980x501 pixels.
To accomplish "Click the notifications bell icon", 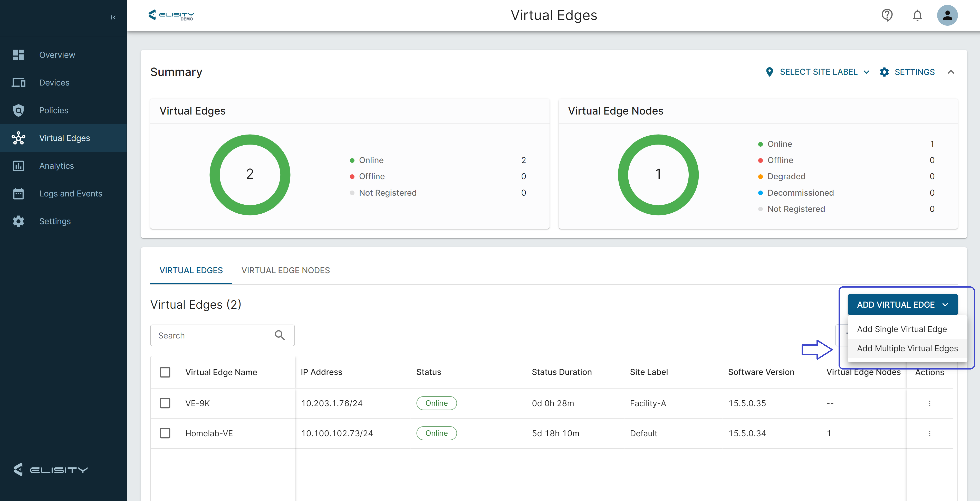I will (917, 15).
